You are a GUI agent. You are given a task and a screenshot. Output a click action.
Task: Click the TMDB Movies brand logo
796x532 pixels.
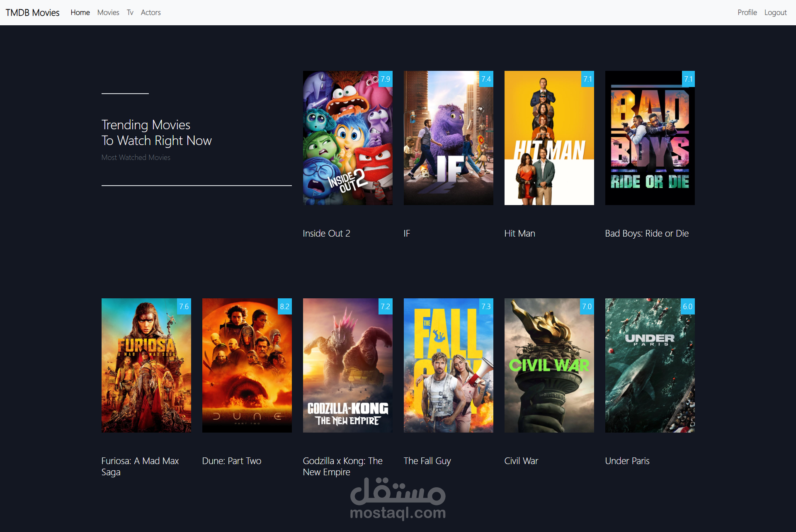pos(32,12)
